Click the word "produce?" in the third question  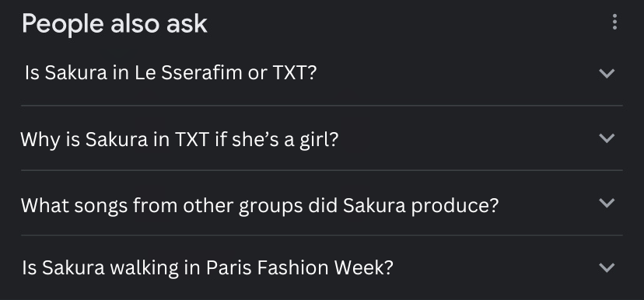click(455, 206)
